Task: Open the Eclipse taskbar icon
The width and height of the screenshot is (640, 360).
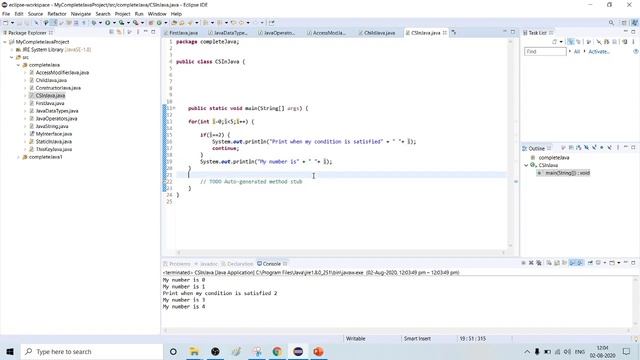Action: [298, 351]
